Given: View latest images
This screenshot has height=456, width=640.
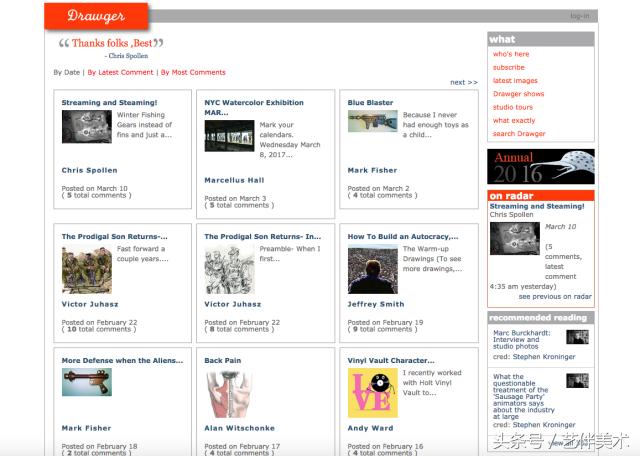Looking at the screenshot, I should 515,80.
